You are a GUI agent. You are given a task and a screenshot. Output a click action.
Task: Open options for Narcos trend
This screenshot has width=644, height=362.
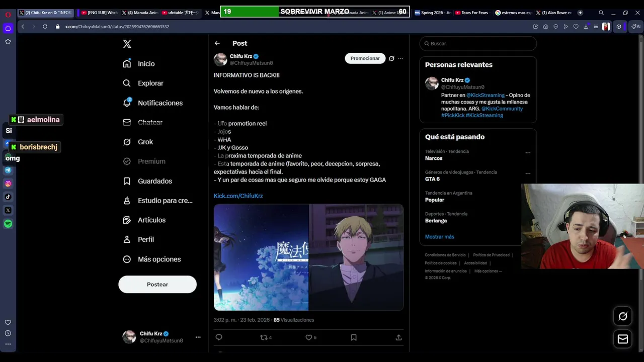click(528, 152)
